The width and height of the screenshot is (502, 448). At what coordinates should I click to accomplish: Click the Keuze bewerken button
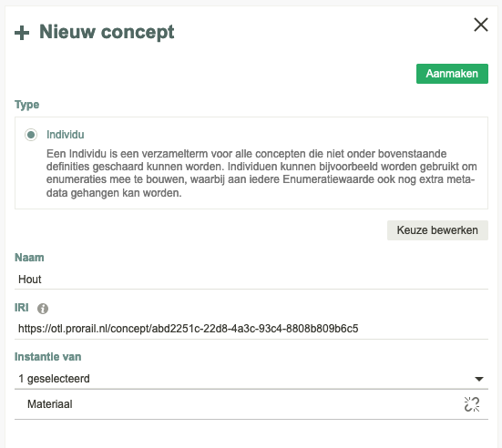[x=437, y=230]
